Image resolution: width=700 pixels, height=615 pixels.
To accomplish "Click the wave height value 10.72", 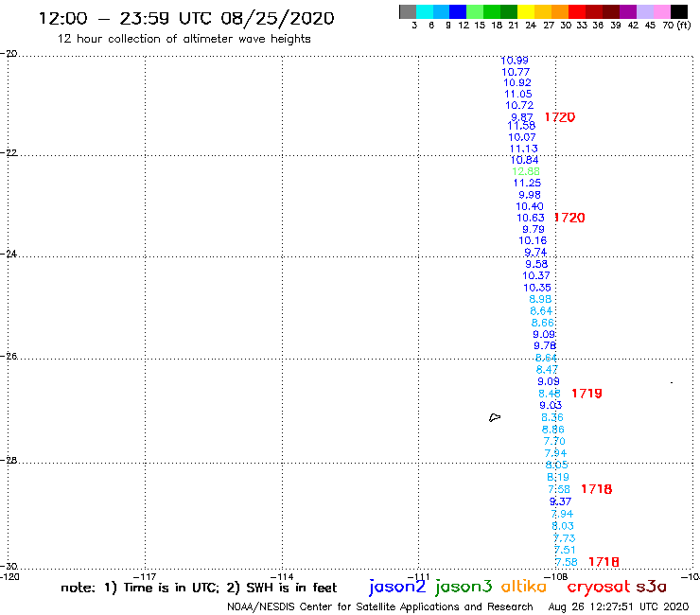I will tap(519, 105).
